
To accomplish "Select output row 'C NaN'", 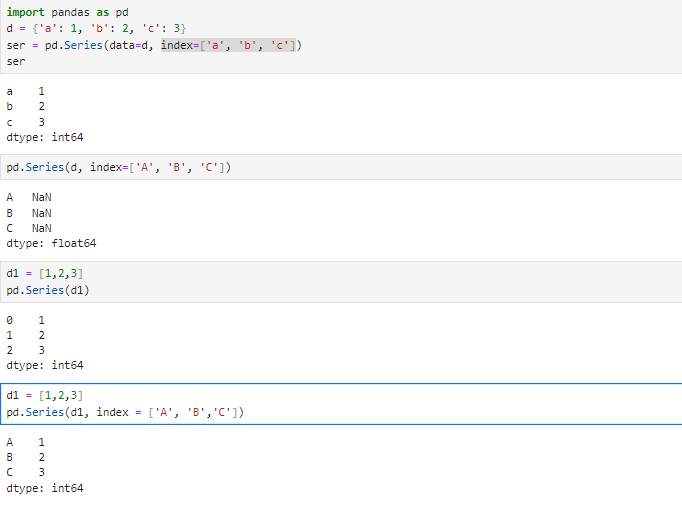I will pyautogui.click(x=29, y=228).
